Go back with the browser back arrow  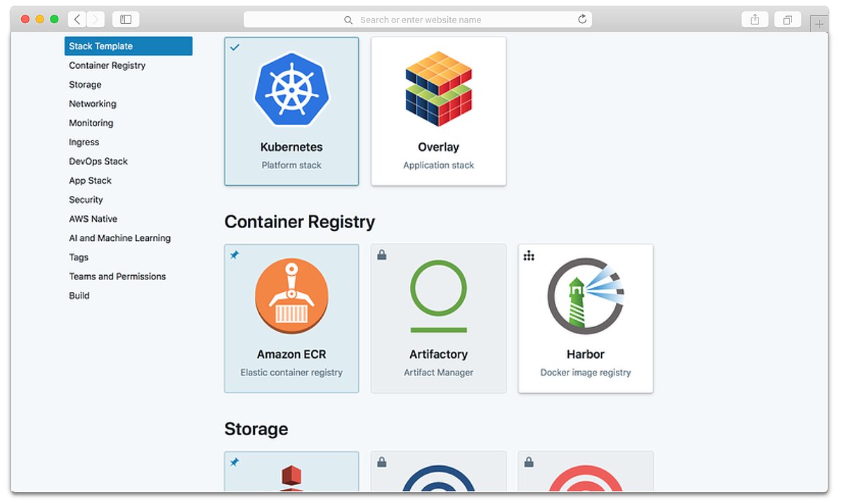tap(77, 20)
